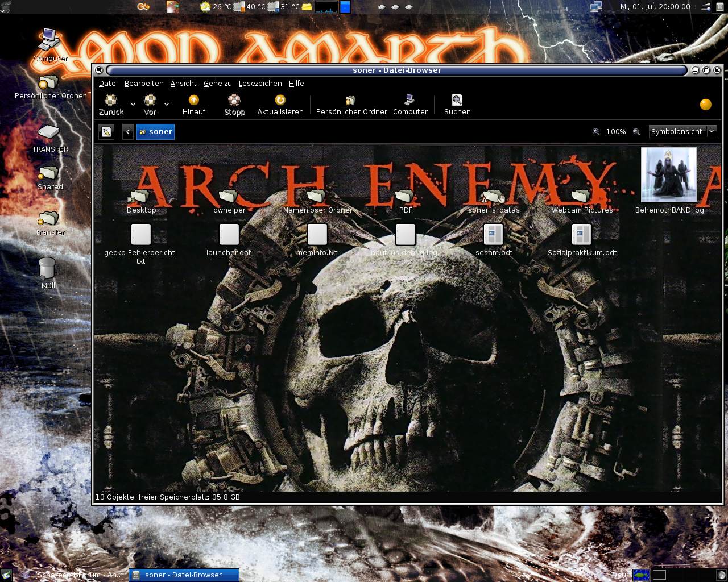728x582 pixels.
Task: Open the Gehe zu menu
Action: (218, 83)
